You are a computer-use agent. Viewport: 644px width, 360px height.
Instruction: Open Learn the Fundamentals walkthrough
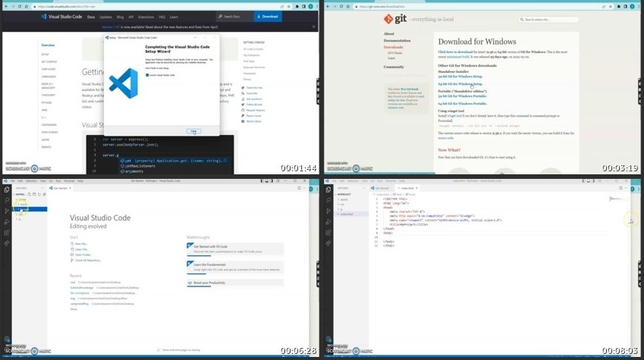(x=235, y=268)
